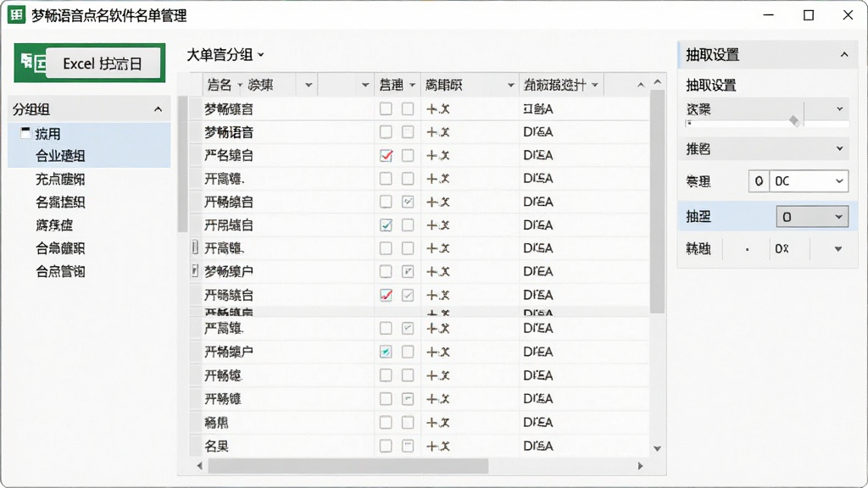
Task: Click the row marker beside 梦畅 row near bottom of first section
Action: 194,271
